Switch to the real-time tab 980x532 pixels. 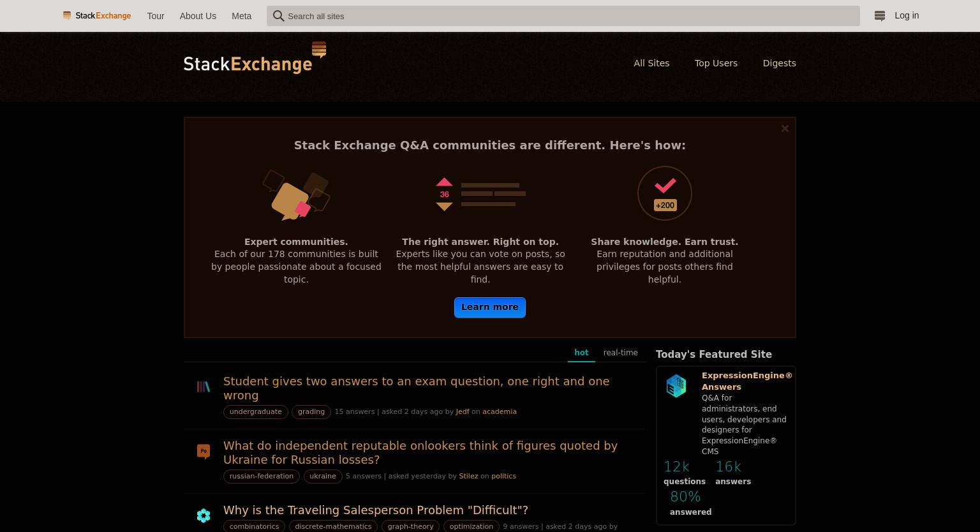620,353
